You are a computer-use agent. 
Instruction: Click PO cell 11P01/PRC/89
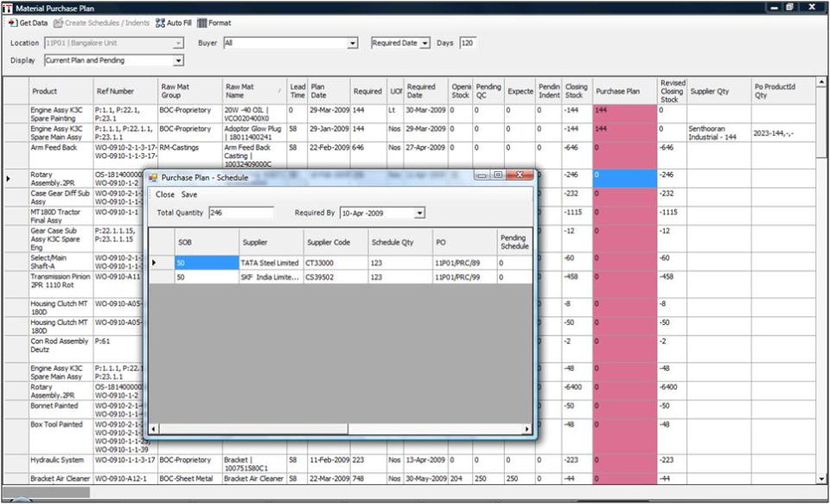click(x=465, y=263)
